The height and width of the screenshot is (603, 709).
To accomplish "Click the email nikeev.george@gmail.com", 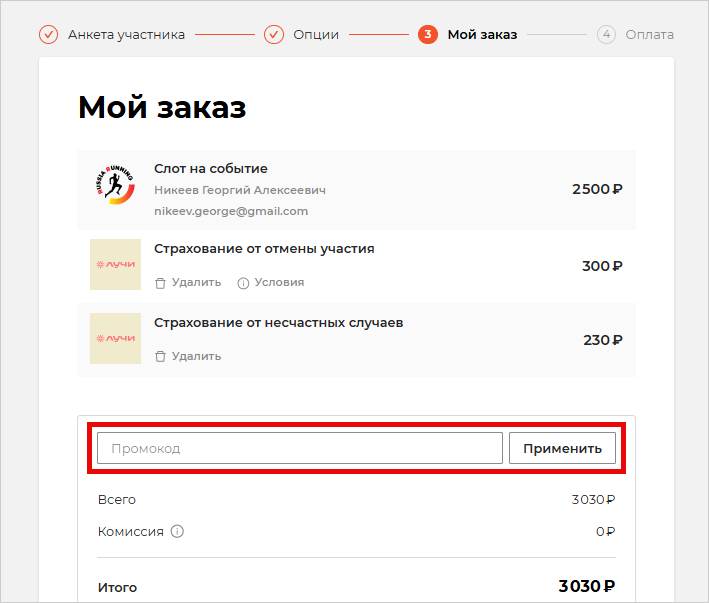I will pos(231,211).
